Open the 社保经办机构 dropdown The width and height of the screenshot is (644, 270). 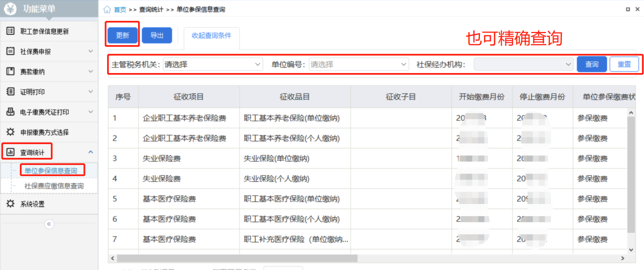(x=523, y=64)
